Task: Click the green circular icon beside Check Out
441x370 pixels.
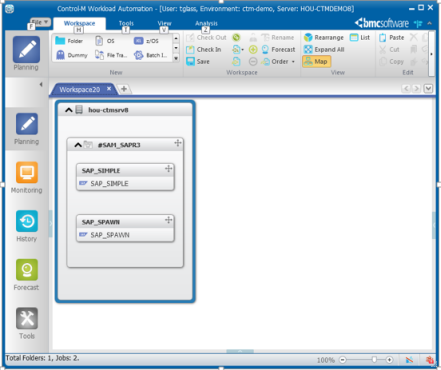Action: 236,37
